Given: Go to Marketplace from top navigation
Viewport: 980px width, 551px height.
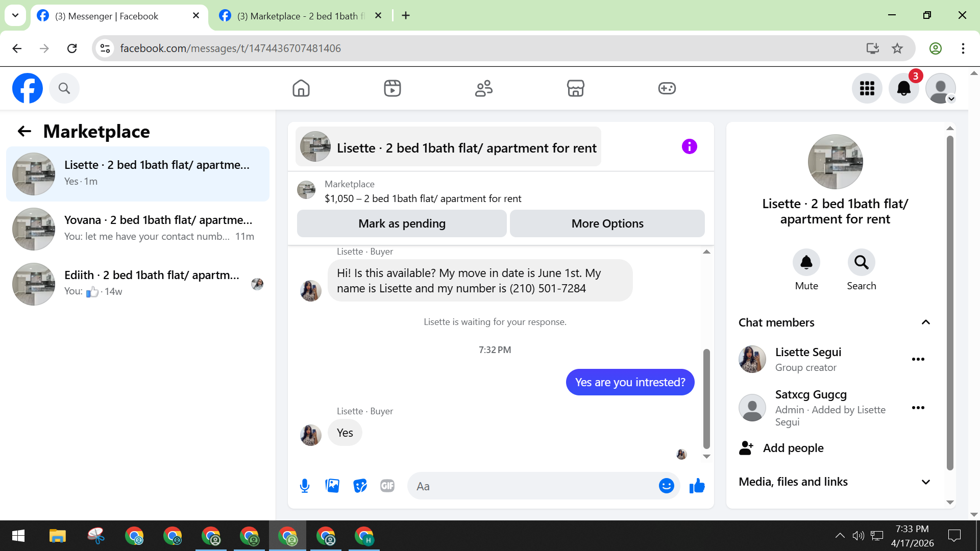Looking at the screenshot, I should [575, 88].
